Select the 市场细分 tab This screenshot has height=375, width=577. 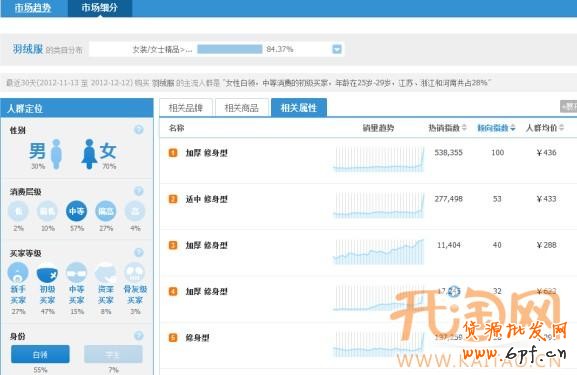point(99,8)
